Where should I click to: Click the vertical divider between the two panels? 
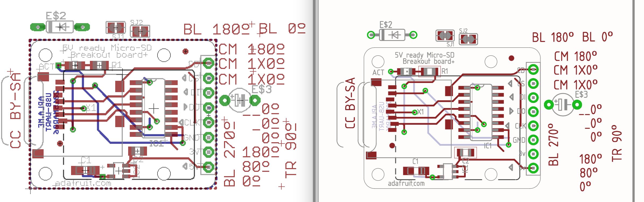click(x=316, y=101)
